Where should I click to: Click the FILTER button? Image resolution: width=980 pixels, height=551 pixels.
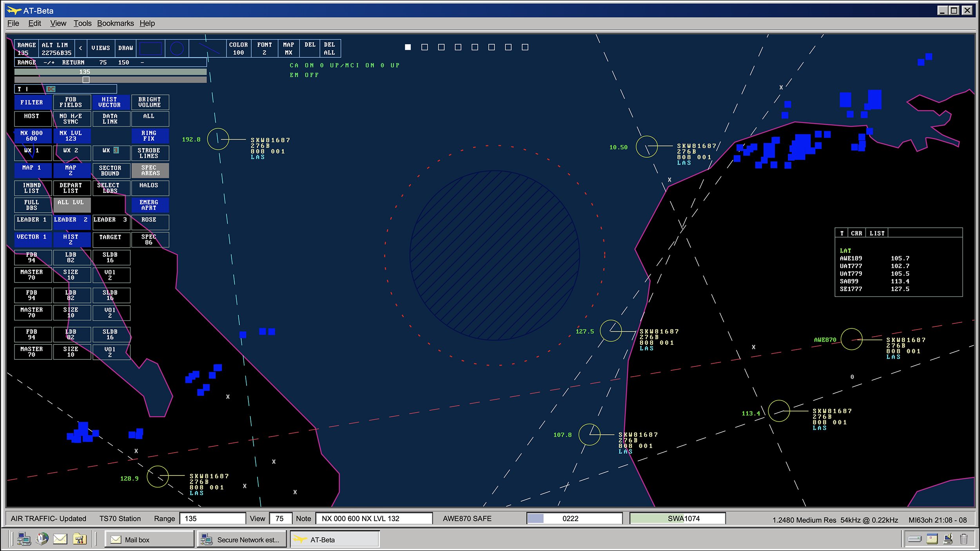[33, 102]
